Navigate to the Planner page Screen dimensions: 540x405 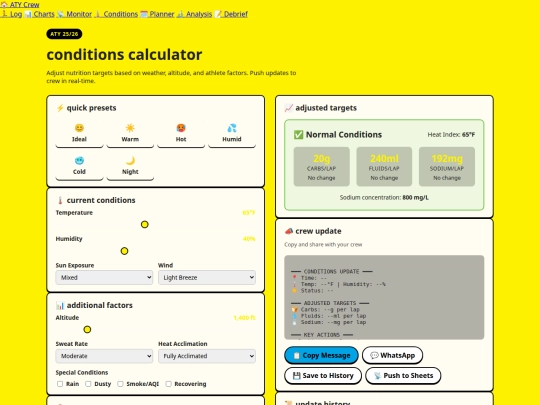157,14
